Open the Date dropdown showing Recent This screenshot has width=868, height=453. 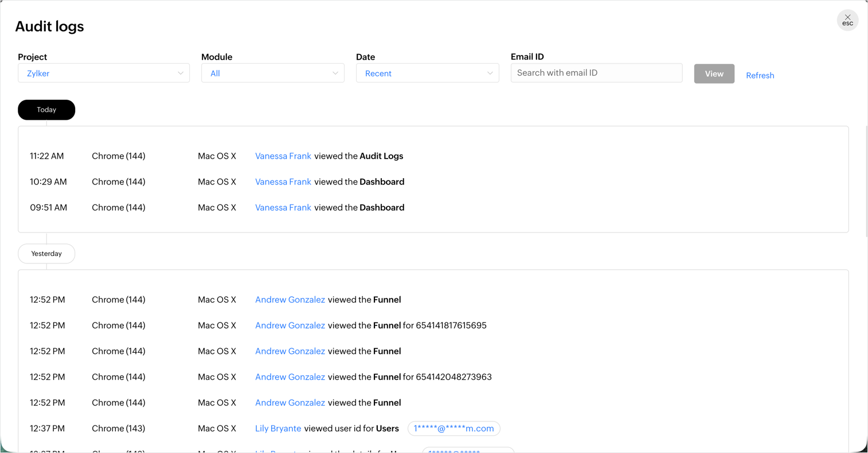[427, 73]
